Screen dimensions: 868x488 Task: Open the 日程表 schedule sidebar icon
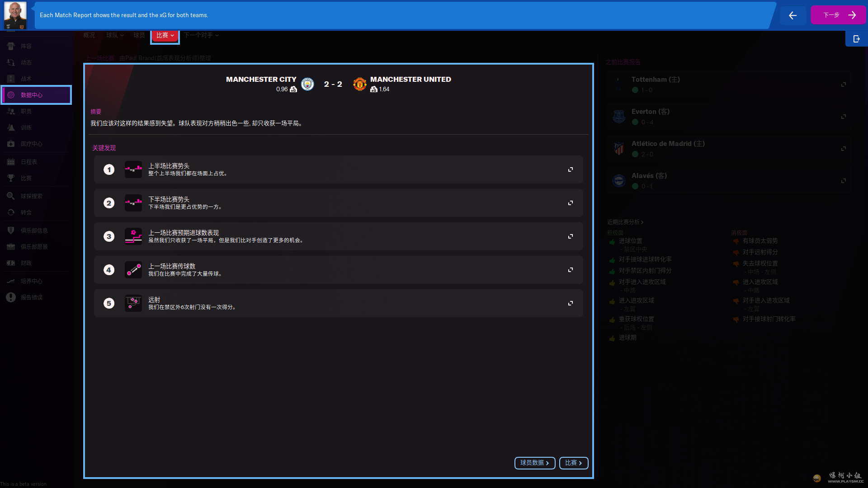coord(11,162)
